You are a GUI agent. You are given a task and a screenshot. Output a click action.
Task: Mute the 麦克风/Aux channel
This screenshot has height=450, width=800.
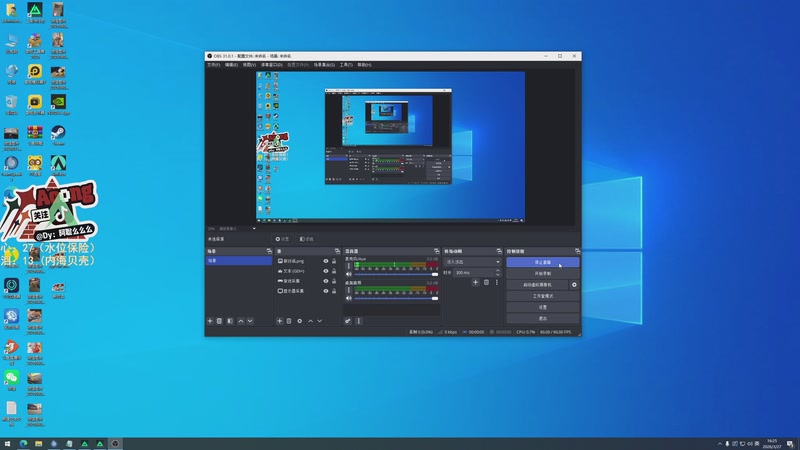click(x=349, y=274)
